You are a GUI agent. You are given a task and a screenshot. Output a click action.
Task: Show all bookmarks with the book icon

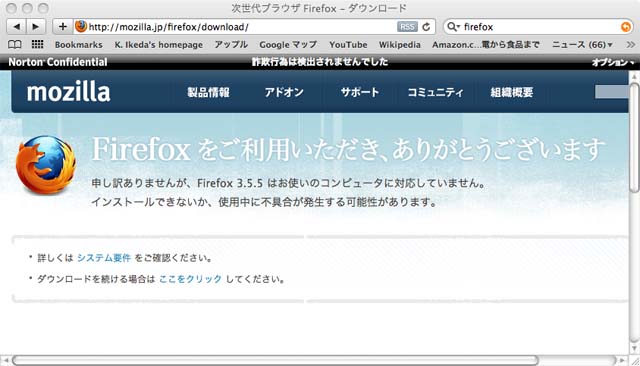pos(15,44)
